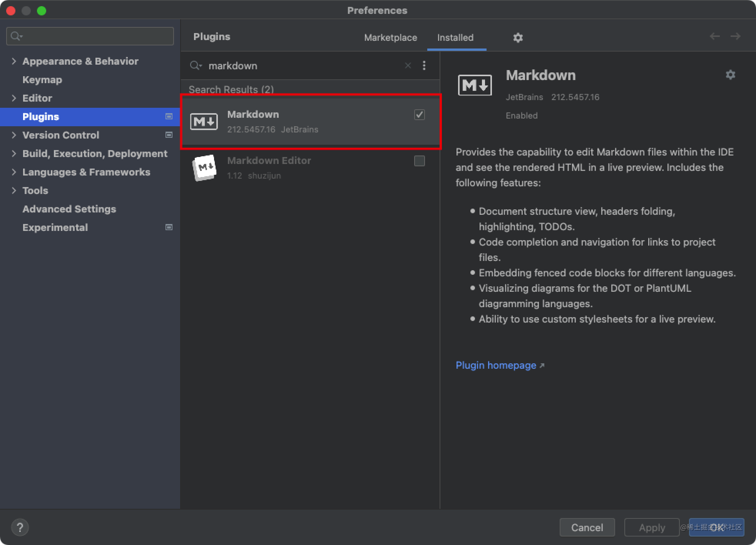Expand Appearance & Behavior settings
The width and height of the screenshot is (756, 545).
tap(14, 61)
